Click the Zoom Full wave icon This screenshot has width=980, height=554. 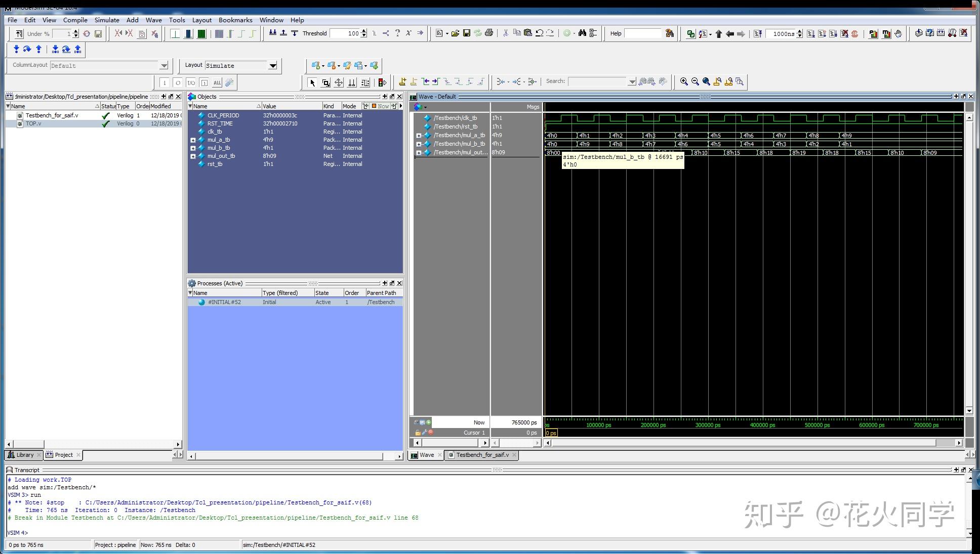pos(706,81)
